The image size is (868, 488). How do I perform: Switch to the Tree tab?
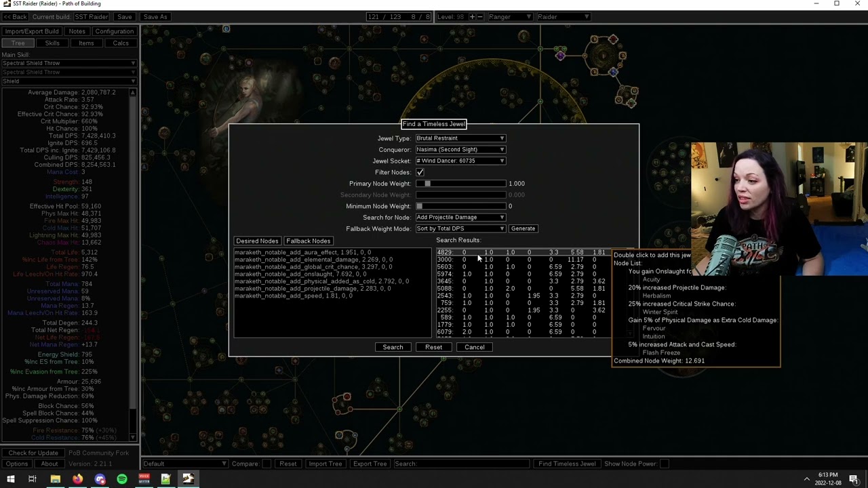click(x=18, y=43)
